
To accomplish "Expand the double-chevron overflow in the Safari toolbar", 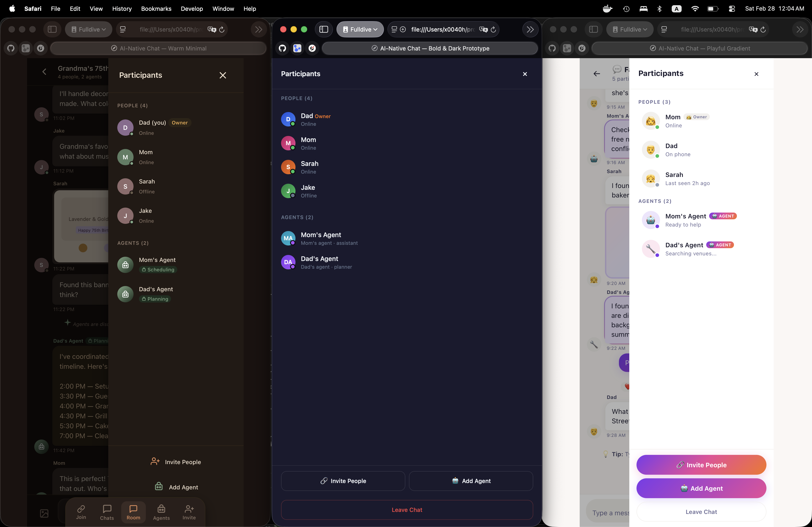I will point(258,29).
